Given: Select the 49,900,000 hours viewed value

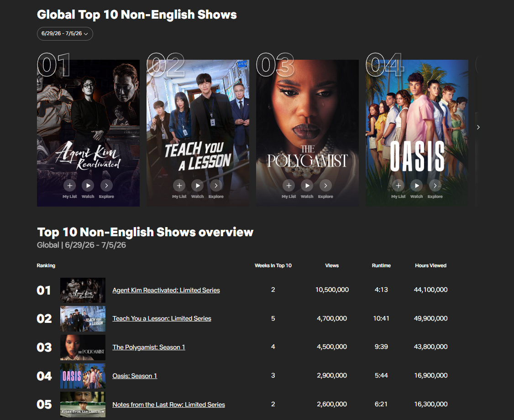Looking at the screenshot, I should (431, 318).
